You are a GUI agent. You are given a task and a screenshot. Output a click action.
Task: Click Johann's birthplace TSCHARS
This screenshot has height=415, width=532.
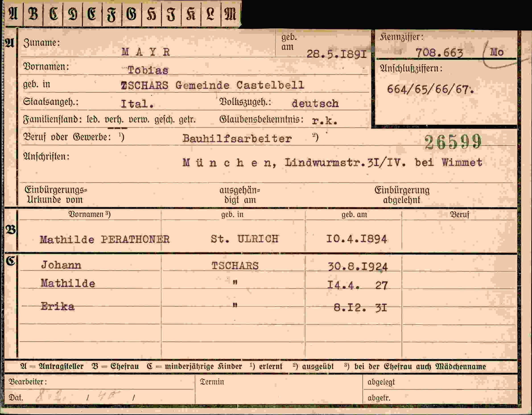[x=235, y=266]
